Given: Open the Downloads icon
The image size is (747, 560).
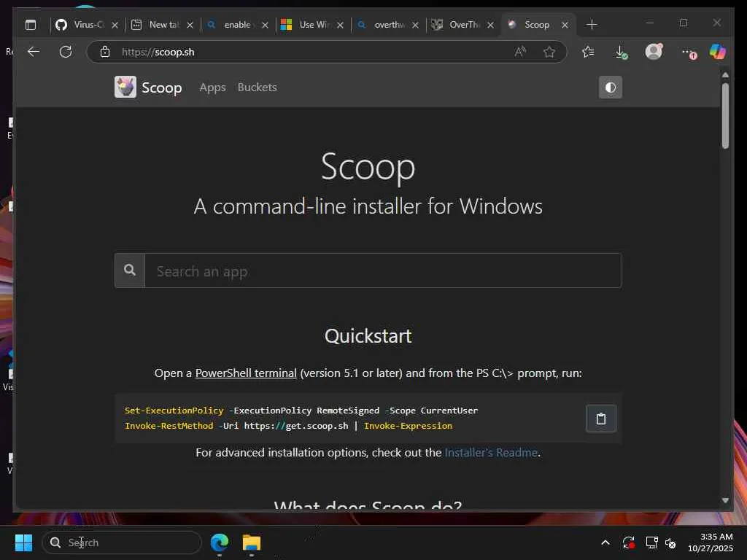Looking at the screenshot, I should [621, 52].
